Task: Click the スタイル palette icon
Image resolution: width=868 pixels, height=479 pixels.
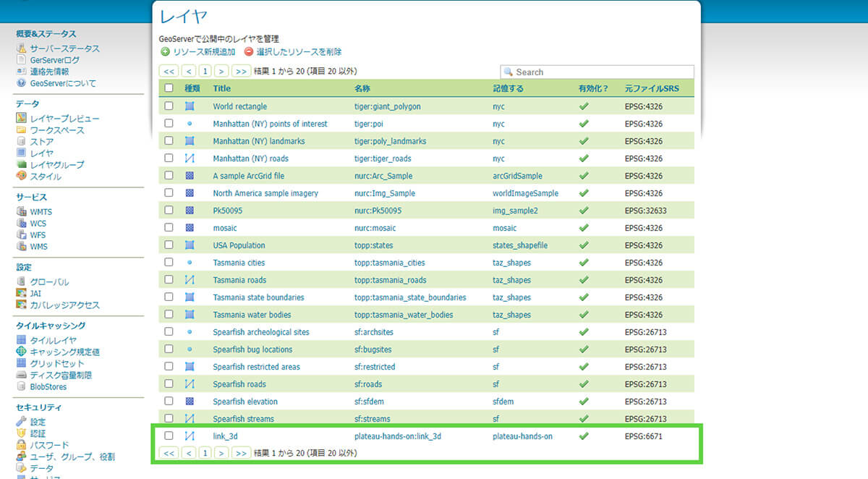Action: point(22,177)
